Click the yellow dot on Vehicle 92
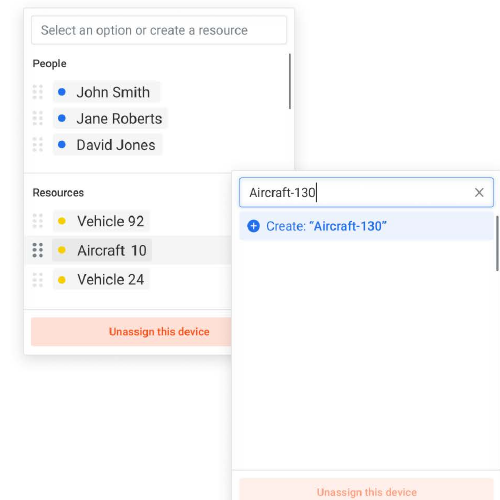Viewport: 500px width, 500px height. tap(62, 221)
